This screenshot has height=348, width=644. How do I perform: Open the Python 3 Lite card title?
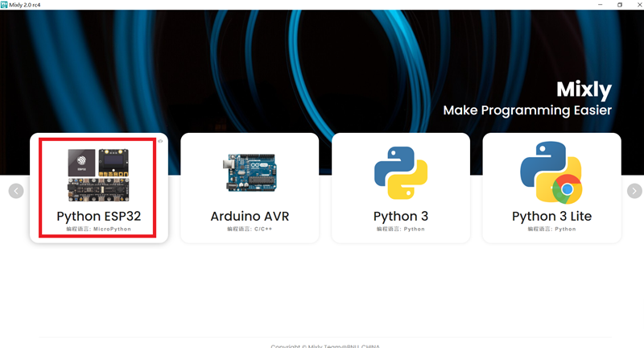click(551, 217)
